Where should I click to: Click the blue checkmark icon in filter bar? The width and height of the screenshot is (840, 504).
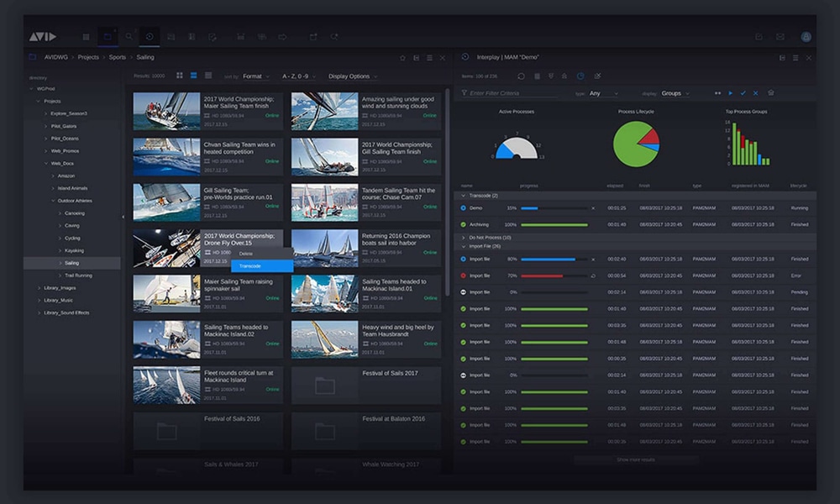(743, 93)
